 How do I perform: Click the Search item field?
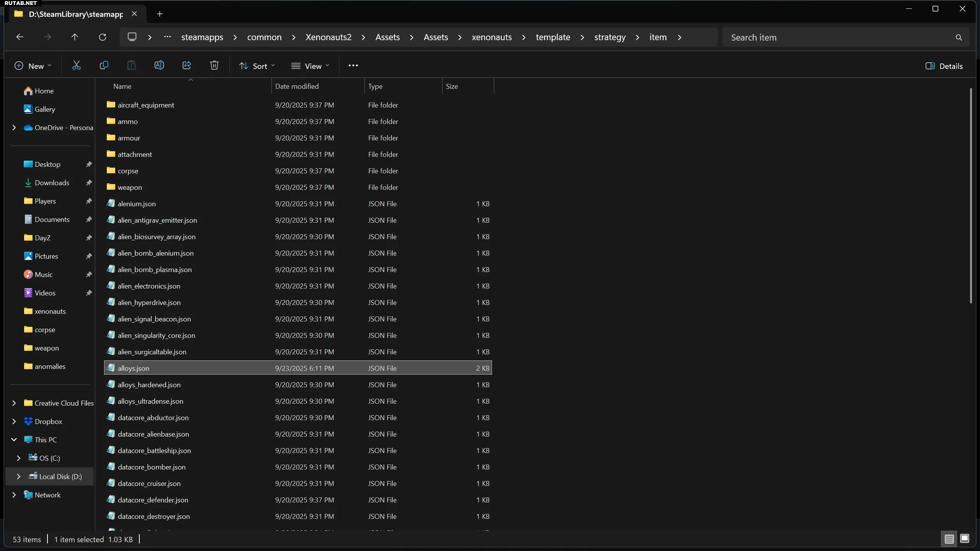(838, 37)
